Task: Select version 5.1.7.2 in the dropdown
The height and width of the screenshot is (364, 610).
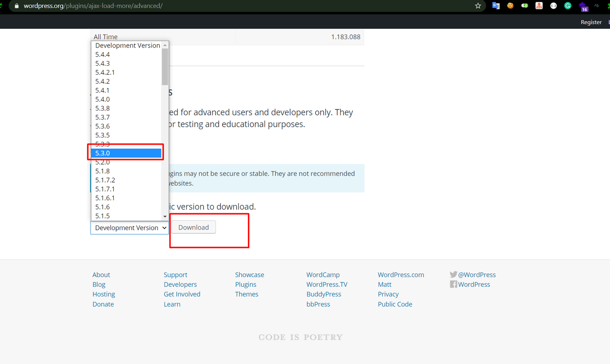Action: point(126,180)
